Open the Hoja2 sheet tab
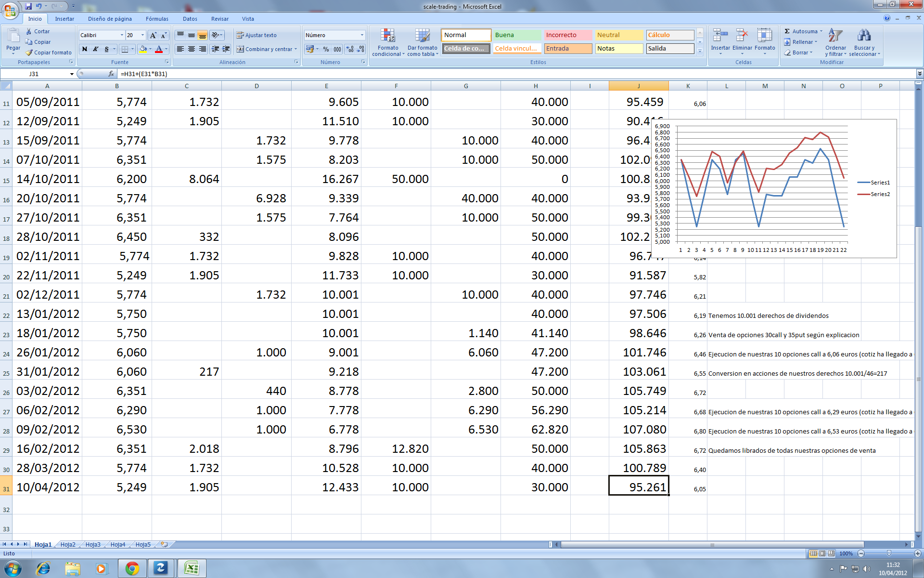Viewport: 924px width, 578px height. [x=68, y=544]
